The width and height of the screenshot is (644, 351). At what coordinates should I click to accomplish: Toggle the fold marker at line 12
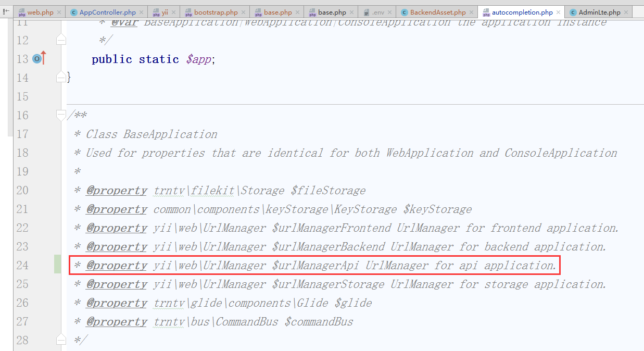(x=61, y=40)
